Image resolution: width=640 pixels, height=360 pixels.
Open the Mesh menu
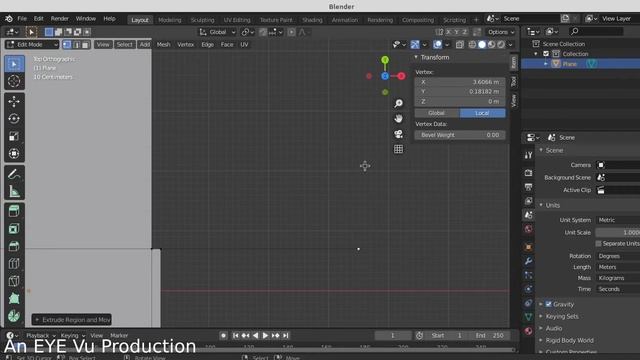point(163,44)
